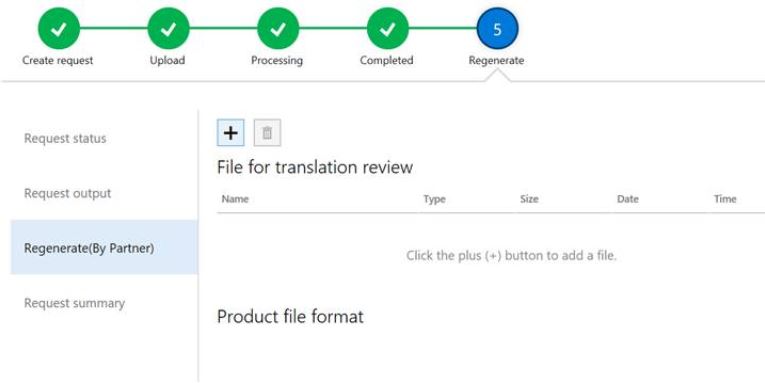Select the Create request step circle
Viewport: 765px width, 383px height.
coord(59,29)
